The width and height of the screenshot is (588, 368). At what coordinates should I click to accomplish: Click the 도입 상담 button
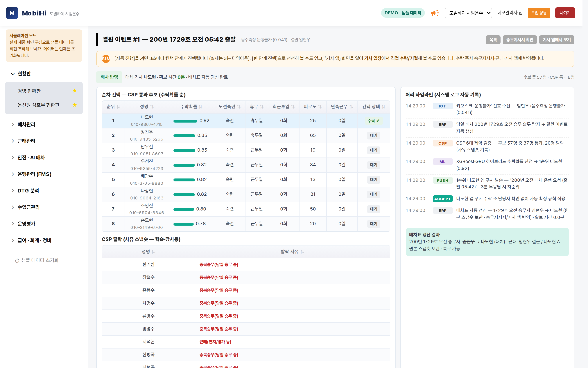click(x=539, y=13)
